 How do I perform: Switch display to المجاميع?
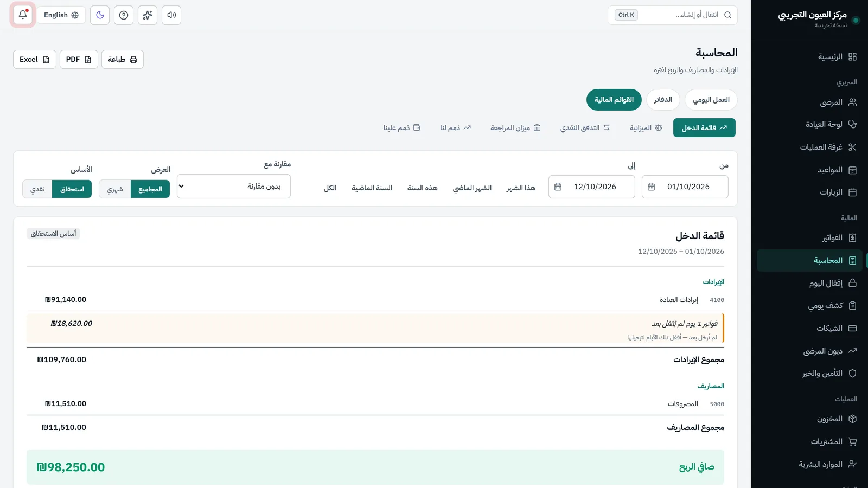(x=150, y=189)
